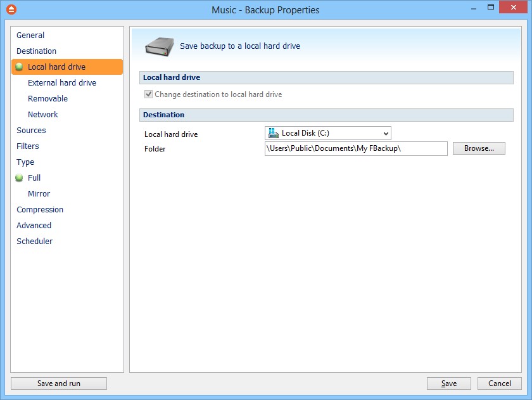Select Full backup type
This screenshot has height=400, width=532.
[x=34, y=178]
